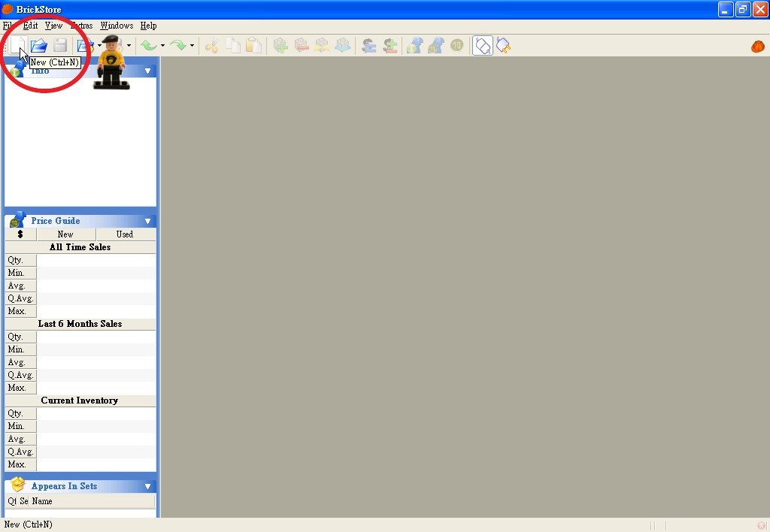Click the Name column header in Appears In Sets

pyautogui.click(x=92, y=501)
